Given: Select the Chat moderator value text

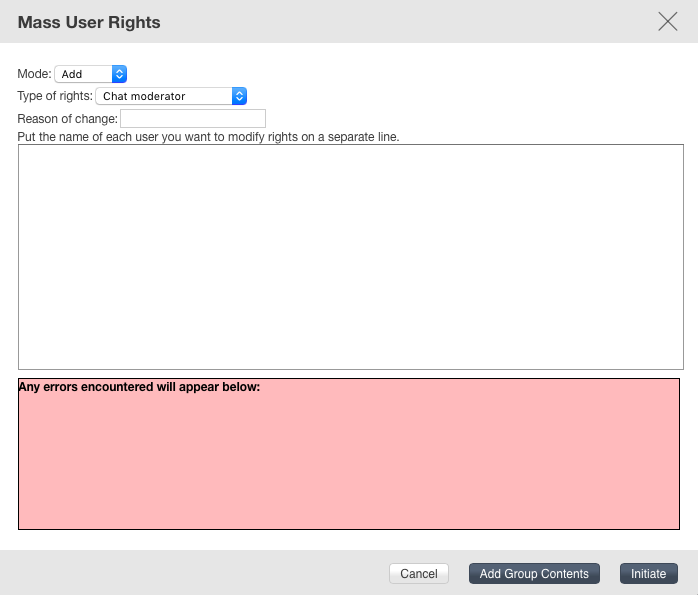Looking at the screenshot, I should [x=144, y=96].
